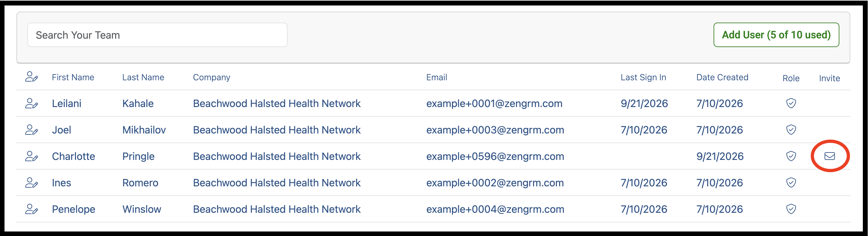Sort by Last Sign In column header
868x236 pixels.
[643, 77]
